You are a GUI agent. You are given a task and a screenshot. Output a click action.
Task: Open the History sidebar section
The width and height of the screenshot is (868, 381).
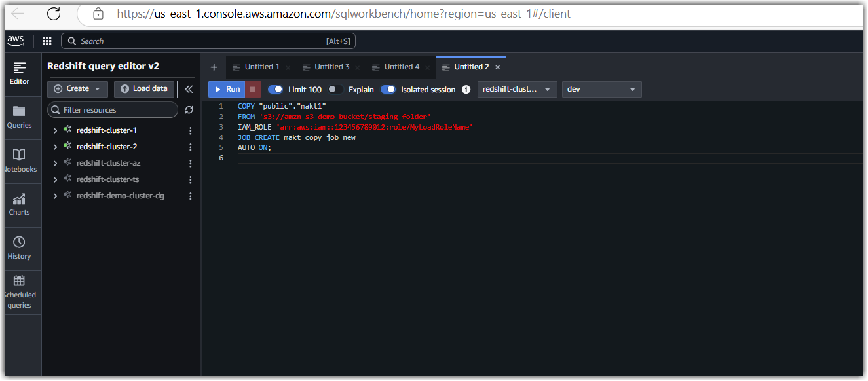(x=20, y=247)
